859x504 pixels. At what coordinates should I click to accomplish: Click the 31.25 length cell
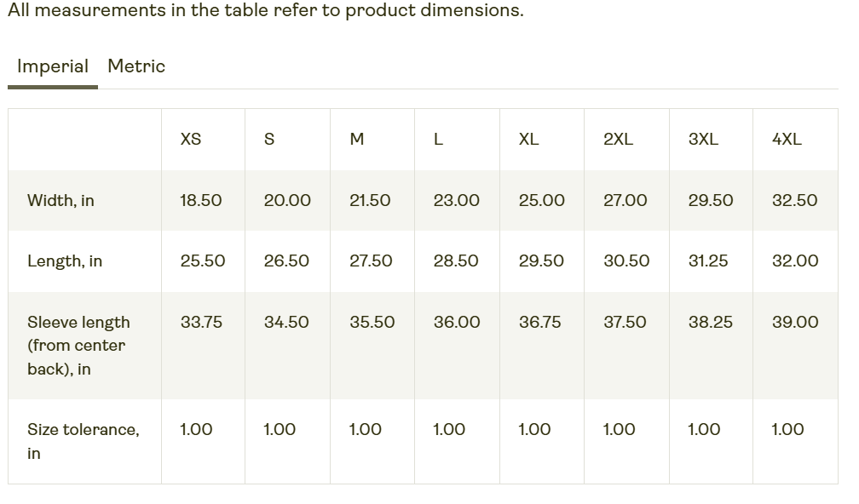pos(708,261)
